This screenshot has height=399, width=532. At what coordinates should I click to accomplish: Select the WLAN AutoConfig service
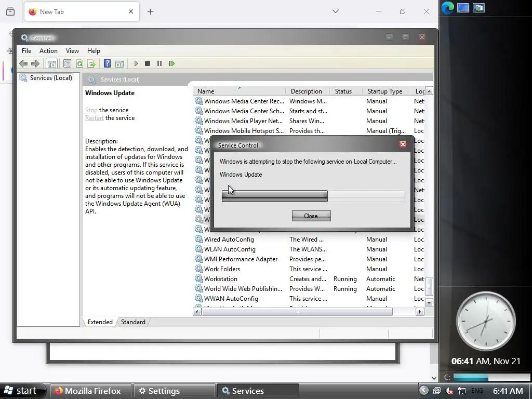309,249
